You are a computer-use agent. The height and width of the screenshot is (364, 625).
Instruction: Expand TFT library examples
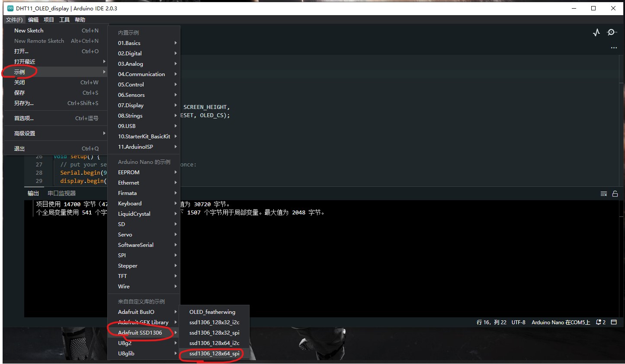(144, 276)
